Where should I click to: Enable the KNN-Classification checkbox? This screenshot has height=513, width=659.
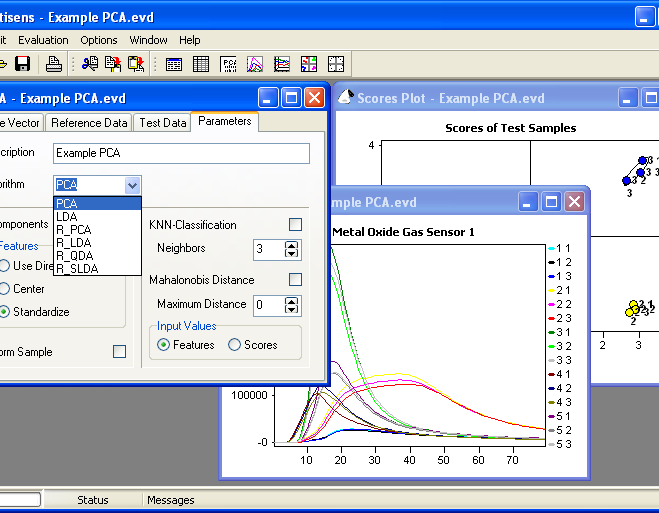[x=295, y=225]
